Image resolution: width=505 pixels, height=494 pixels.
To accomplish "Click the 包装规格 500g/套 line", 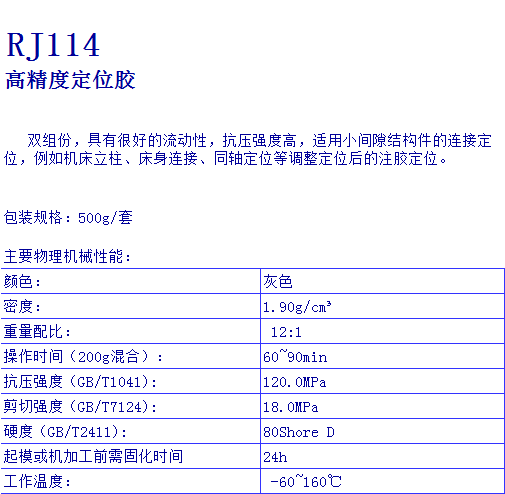I will [x=68, y=218].
